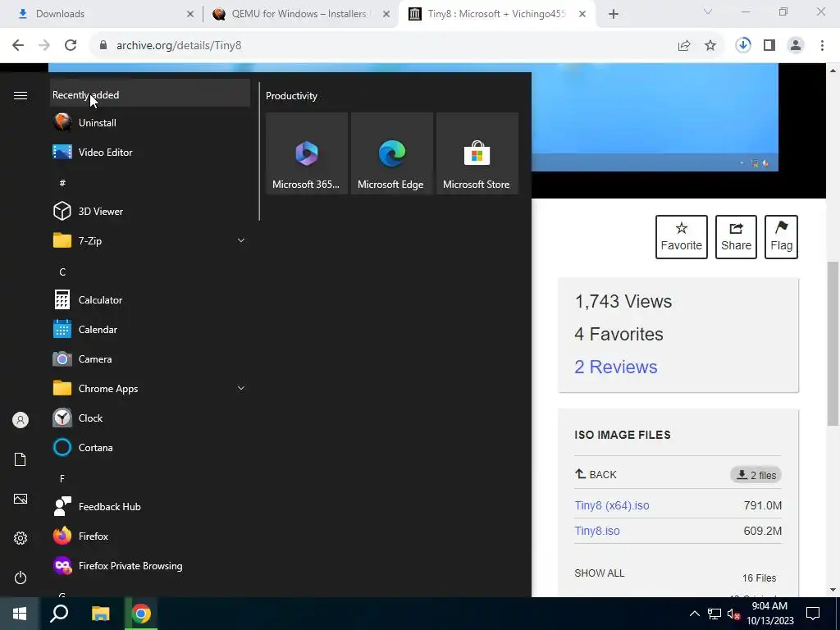Open taskbar Search magnifier
The height and width of the screenshot is (630, 840).
pos(59,614)
